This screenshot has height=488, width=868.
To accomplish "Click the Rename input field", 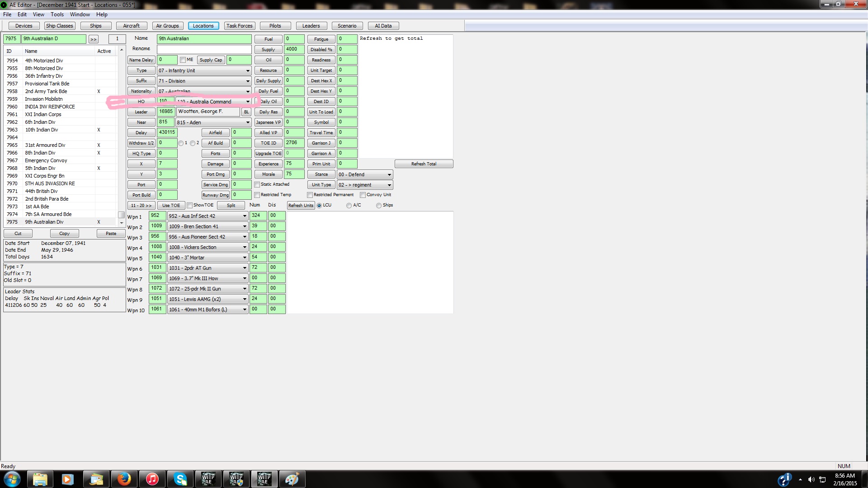I will (x=204, y=49).
